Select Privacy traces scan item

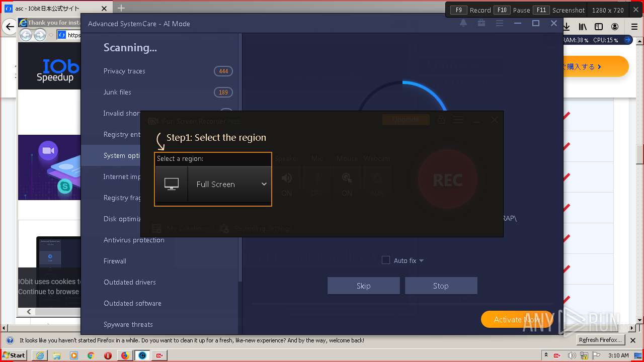pyautogui.click(x=160, y=71)
